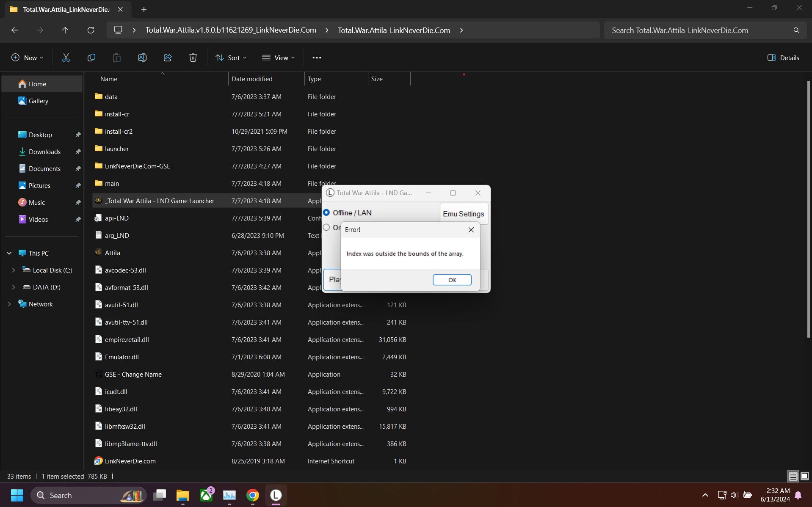Viewport: 812px width, 507px height.
Task: Sort by Date modified column header
Action: point(252,79)
